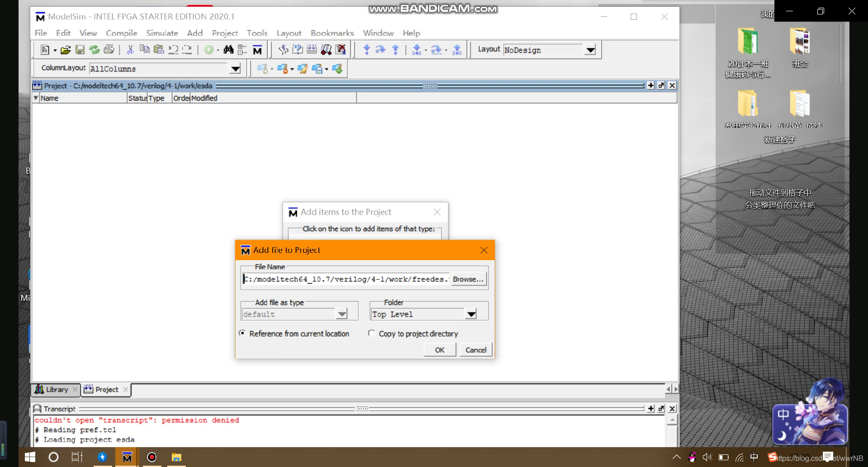This screenshot has width=868, height=467.
Task: Open the Layout NoDesign dropdown
Action: 590,50
